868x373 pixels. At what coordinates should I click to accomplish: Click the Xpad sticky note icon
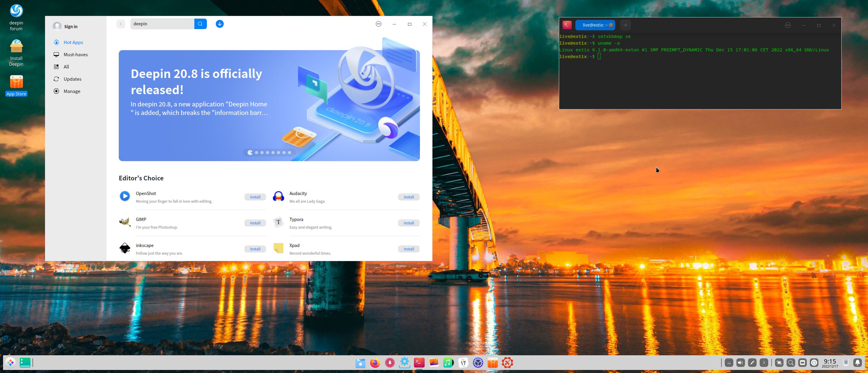pos(278,248)
